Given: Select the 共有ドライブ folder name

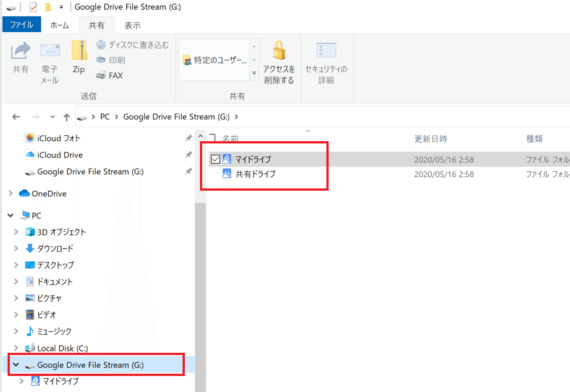Looking at the screenshot, I should tap(256, 174).
